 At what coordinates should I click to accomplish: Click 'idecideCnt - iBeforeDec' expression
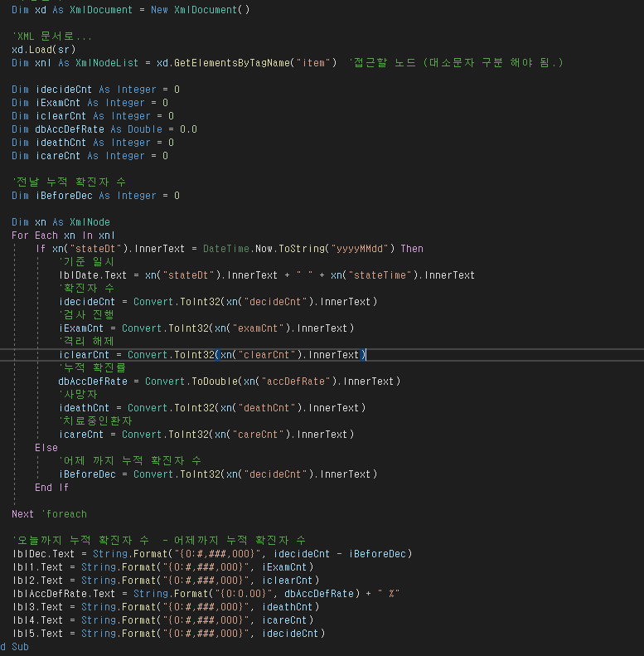click(x=340, y=554)
